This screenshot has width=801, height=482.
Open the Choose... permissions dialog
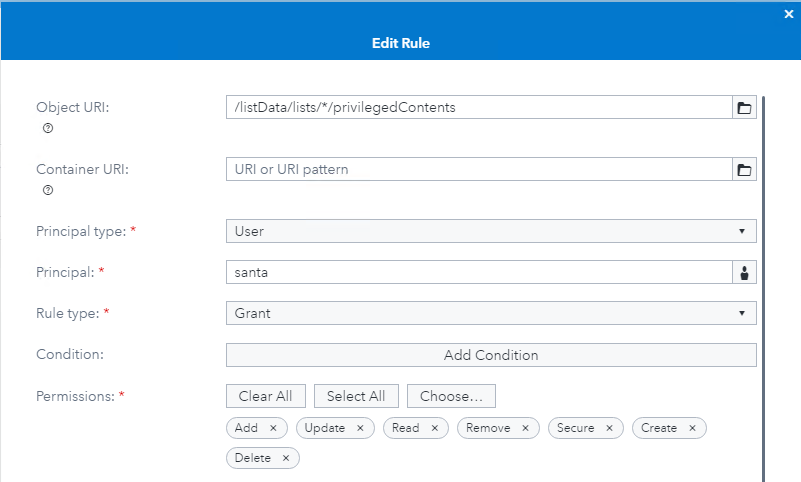click(451, 396)
